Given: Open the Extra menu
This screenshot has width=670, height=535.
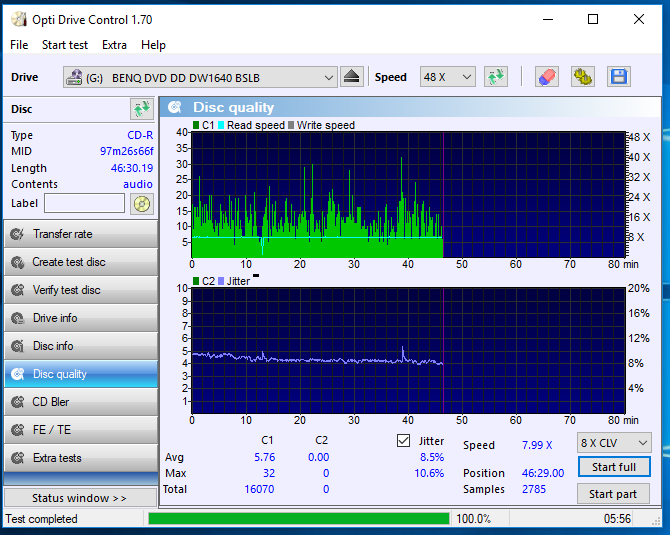Looking at the screenshot, I should click(114, 45).
